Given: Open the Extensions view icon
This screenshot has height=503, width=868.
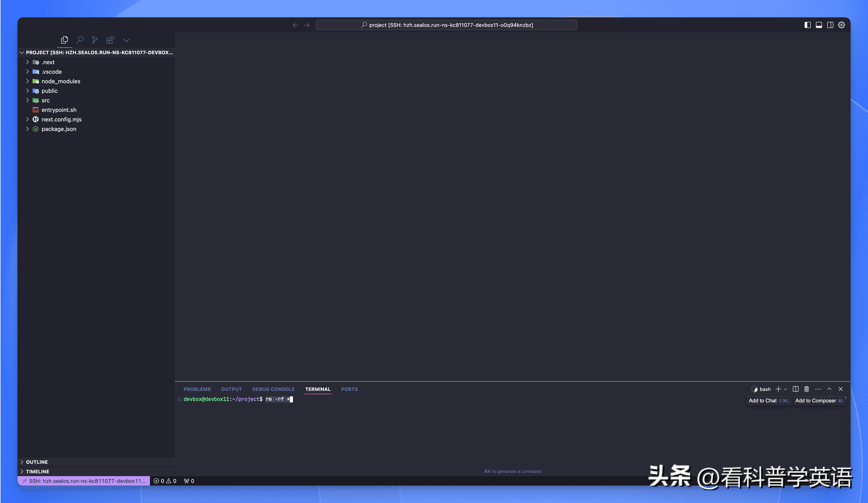Looking at the screenshot, I should pos(110,40).
